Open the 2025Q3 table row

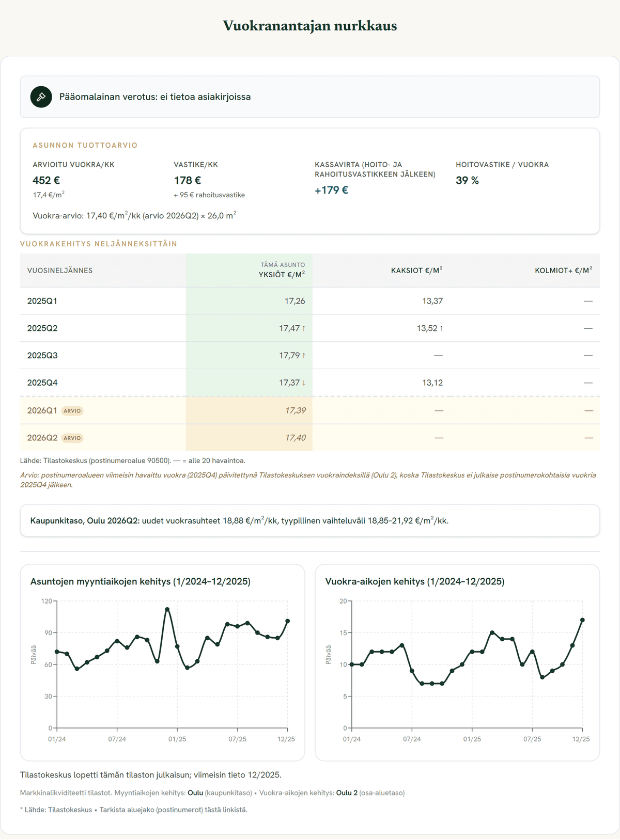(x=310, y=356)
